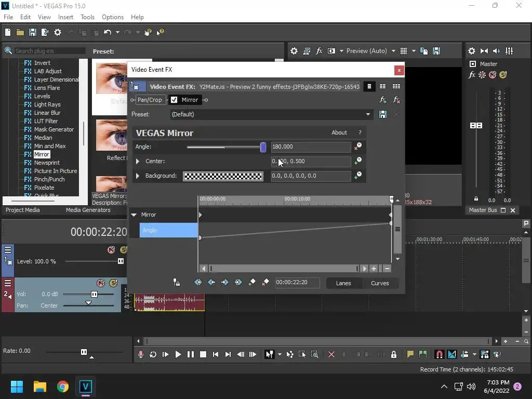Toggle Master bus mute button
Screen dimensions: 532x399
coord(493,75)
